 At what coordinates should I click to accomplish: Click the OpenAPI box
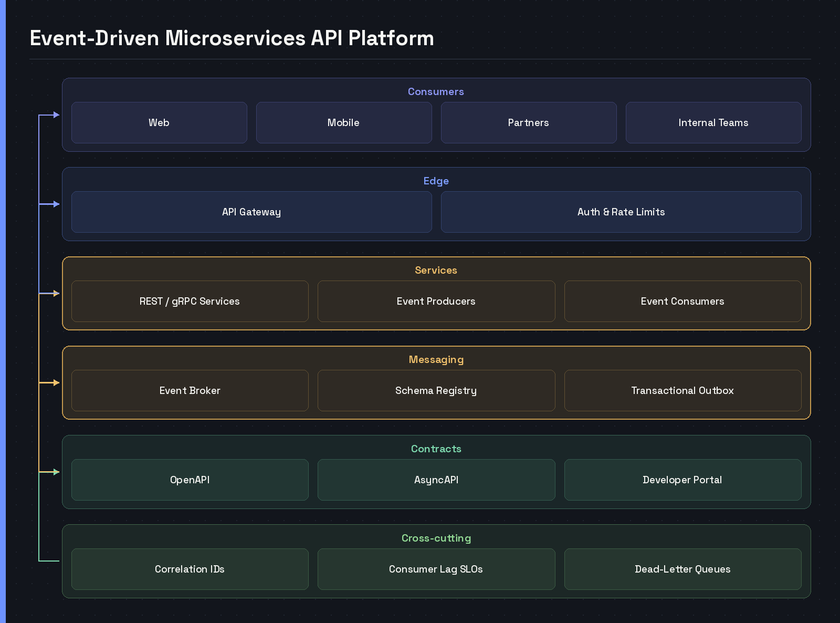(190, 480)
